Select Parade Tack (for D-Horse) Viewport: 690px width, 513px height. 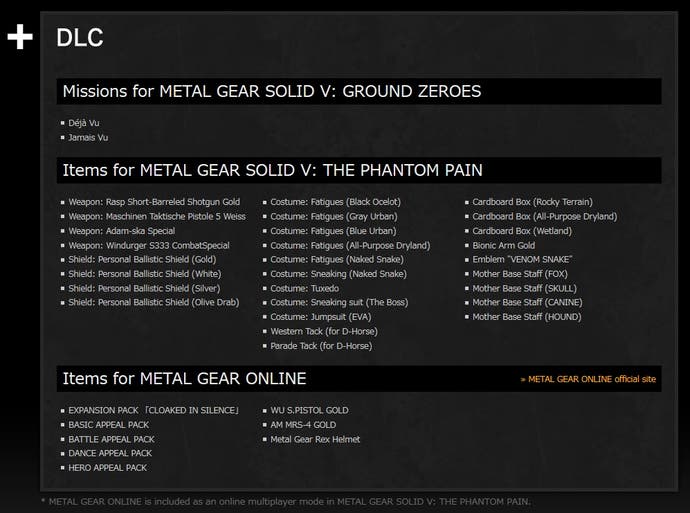(x=321, y=346)
